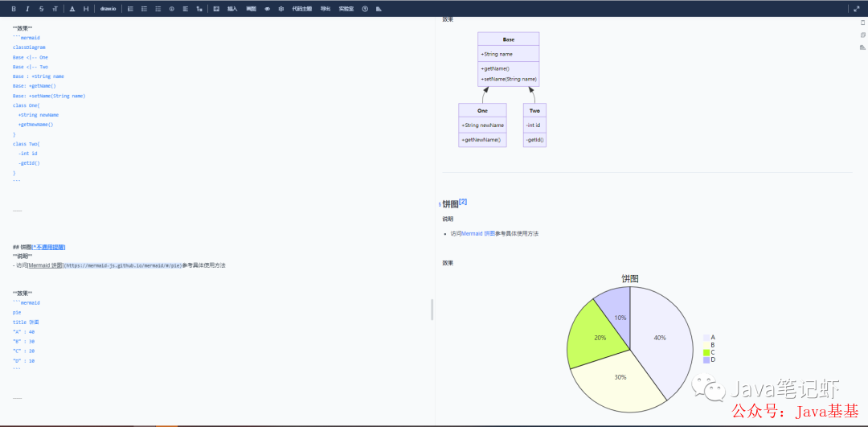The width and height of the screenshot is (868, 427).
Task: Place cursor on the "title 饼图" code line
Action: click(x=26, y=322)
